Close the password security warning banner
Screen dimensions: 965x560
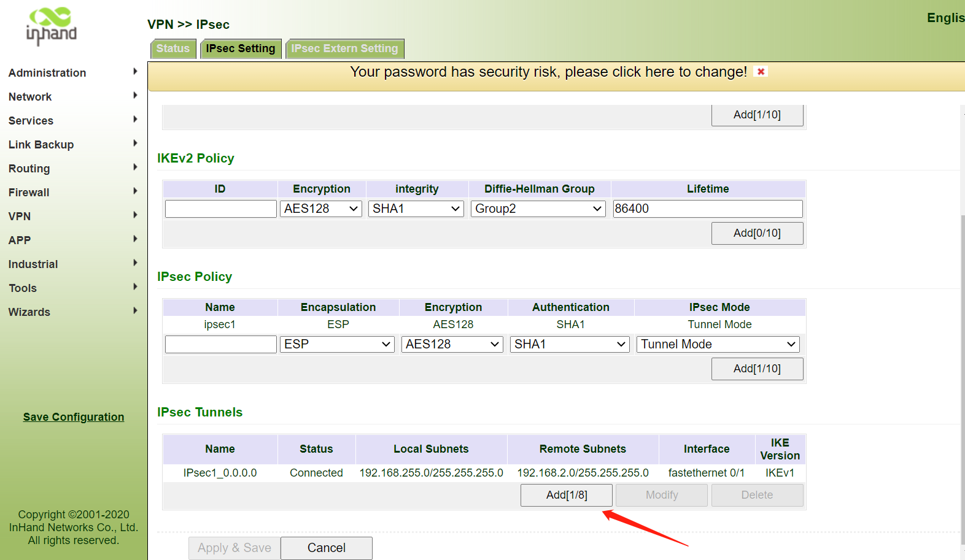click(x=761, y=72)
